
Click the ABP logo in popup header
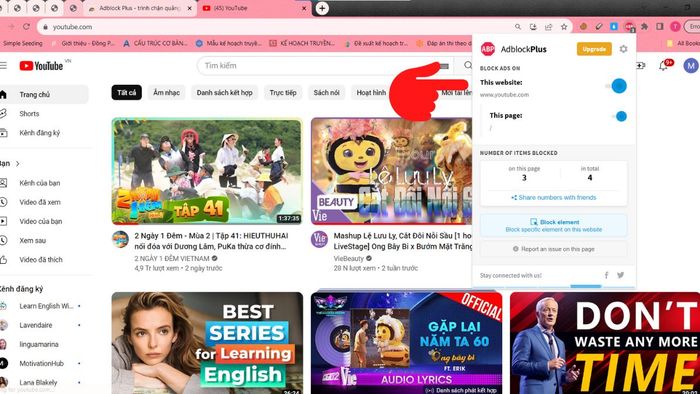pos(488,49)
